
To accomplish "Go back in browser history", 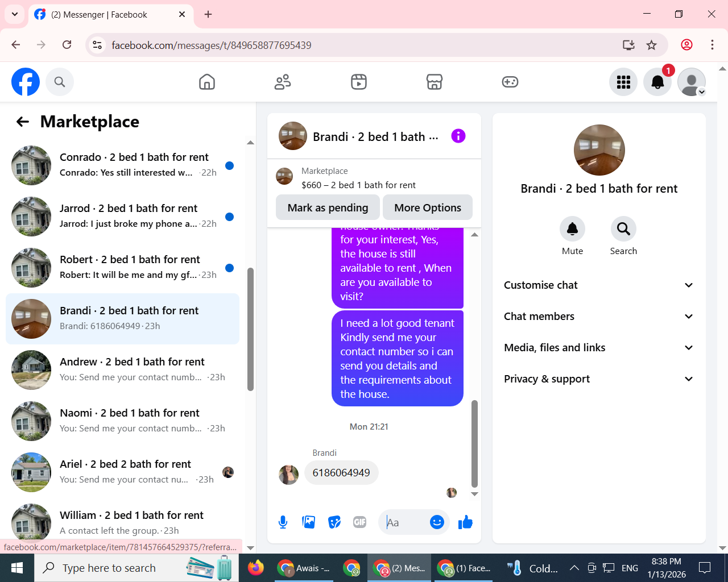I will (x=16, y=45).
